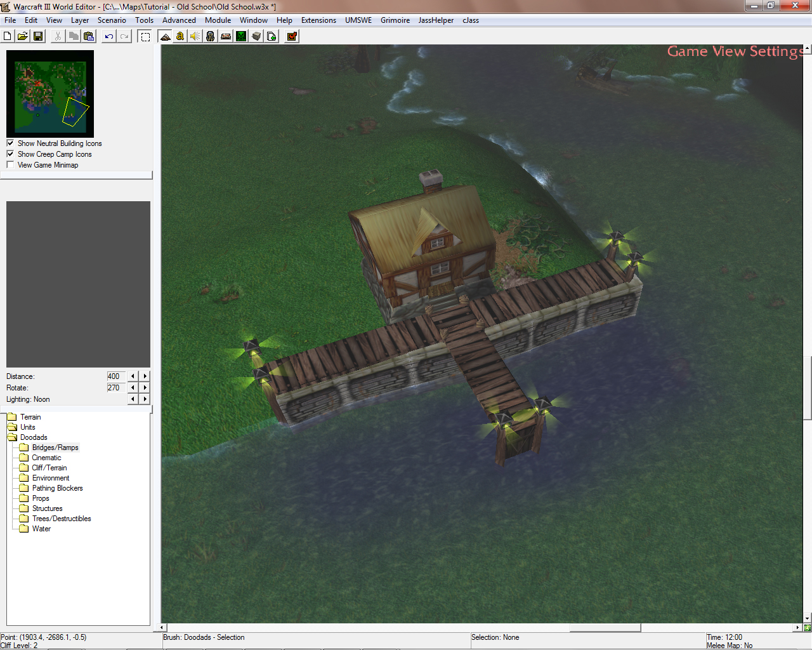Click the Test Map checkmark icon
812x650 pixels.
coord(292,36)
